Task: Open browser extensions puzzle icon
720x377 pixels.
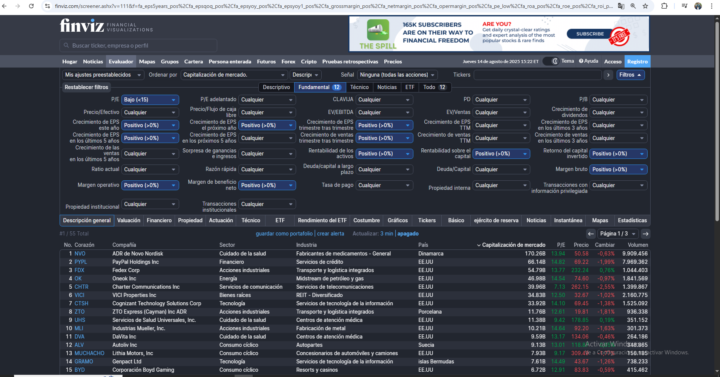Action: click(x=664, y=6)
